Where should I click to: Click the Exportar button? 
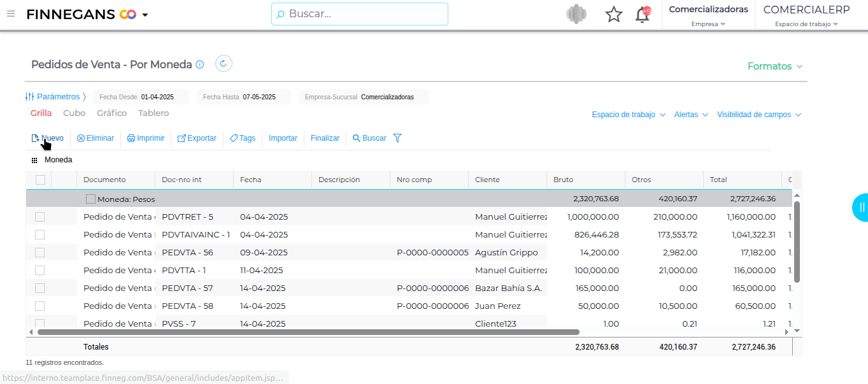(x=197, y=138)
